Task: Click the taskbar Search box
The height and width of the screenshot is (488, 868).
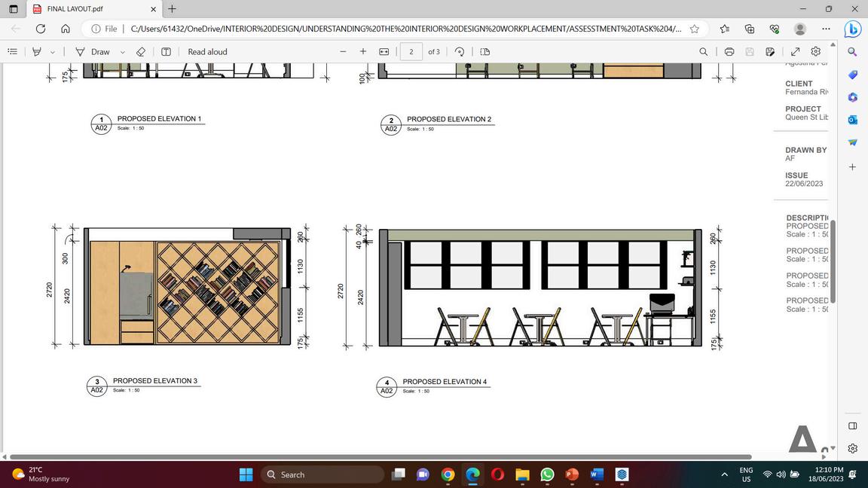Action: [x=322, y=474]
